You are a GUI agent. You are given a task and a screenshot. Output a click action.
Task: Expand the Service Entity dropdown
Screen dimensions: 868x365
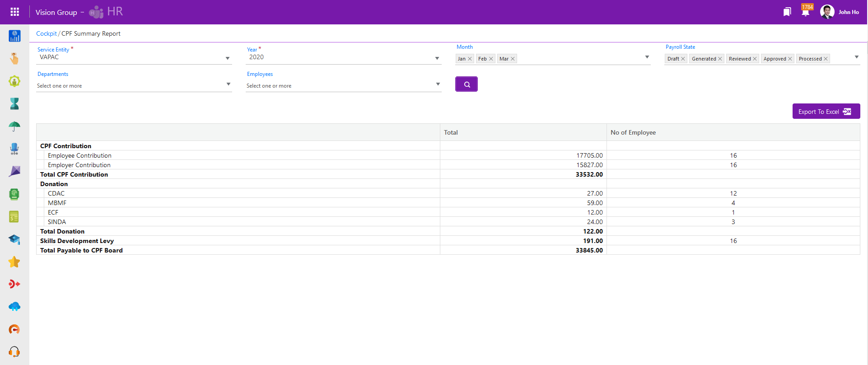[x=227, y=58]
